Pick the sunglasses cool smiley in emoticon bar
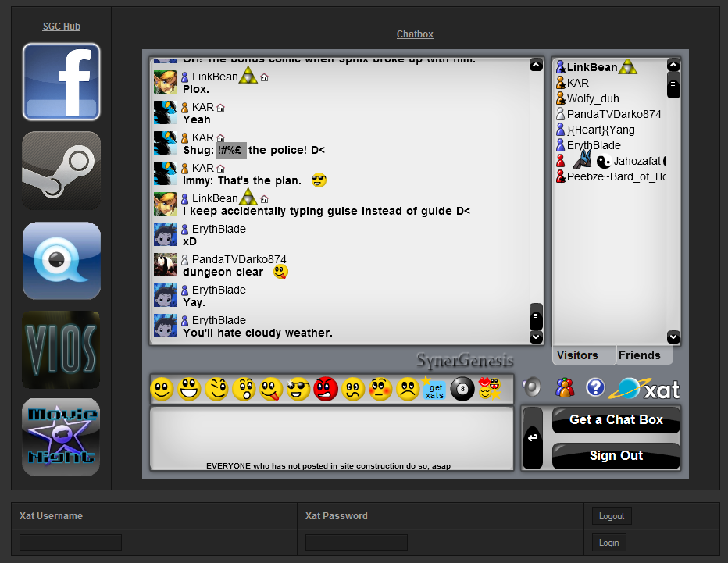This screenshot has height=563, width=728. (x=298, y=388)
